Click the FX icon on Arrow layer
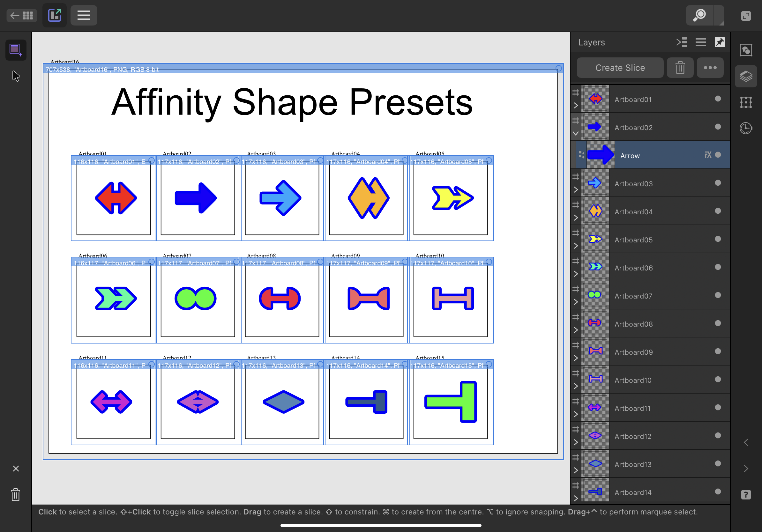 708,155
